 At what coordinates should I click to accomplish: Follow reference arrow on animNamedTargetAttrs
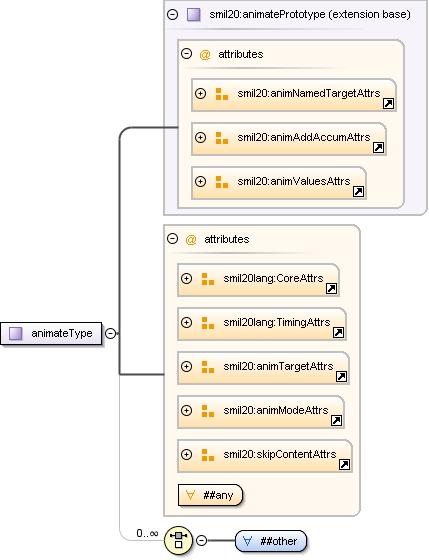coord(388,104)
